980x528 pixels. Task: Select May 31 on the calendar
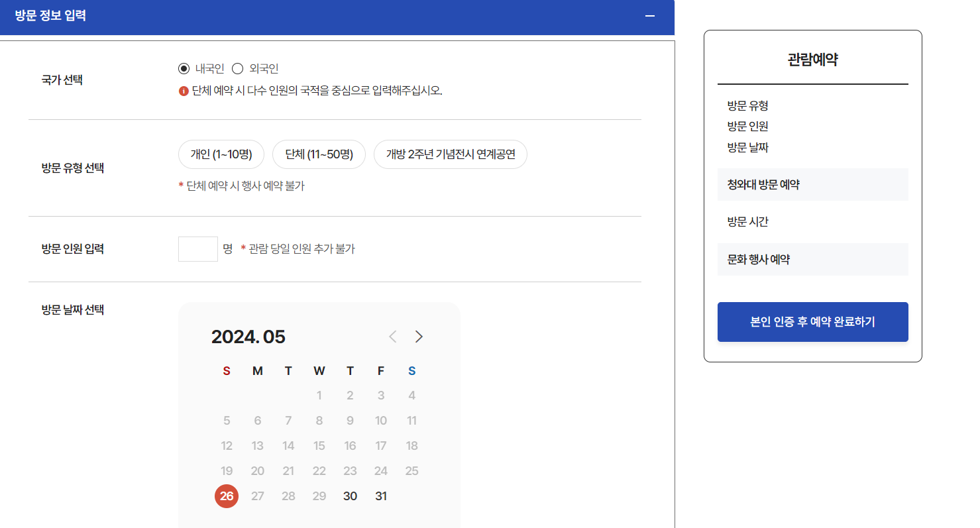click(381, 496)
